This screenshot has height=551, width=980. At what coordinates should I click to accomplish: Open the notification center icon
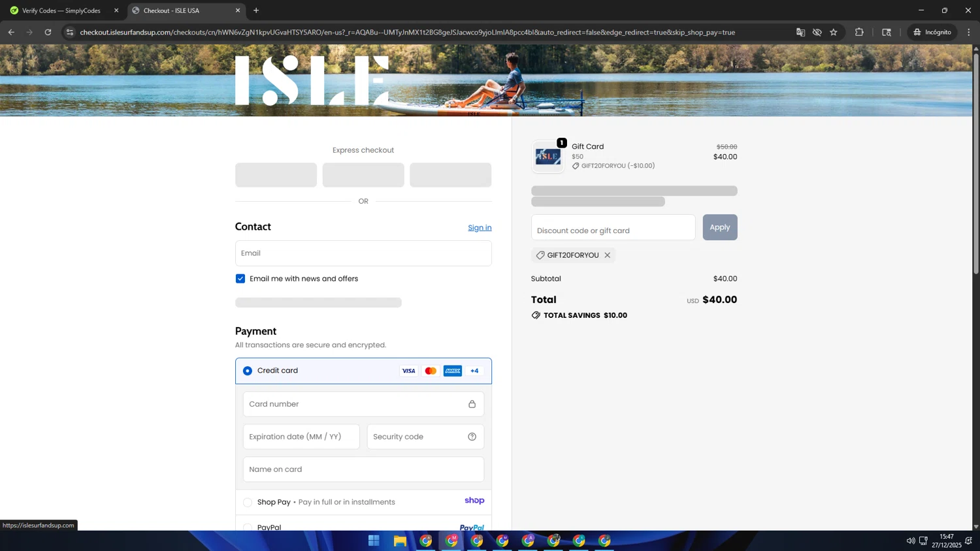[969, 541]
